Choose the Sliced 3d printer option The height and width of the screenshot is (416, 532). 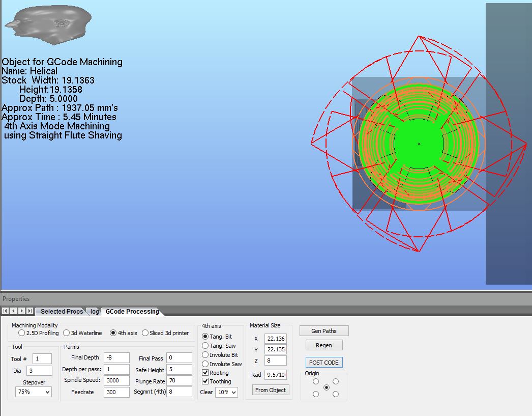[145, 333]
